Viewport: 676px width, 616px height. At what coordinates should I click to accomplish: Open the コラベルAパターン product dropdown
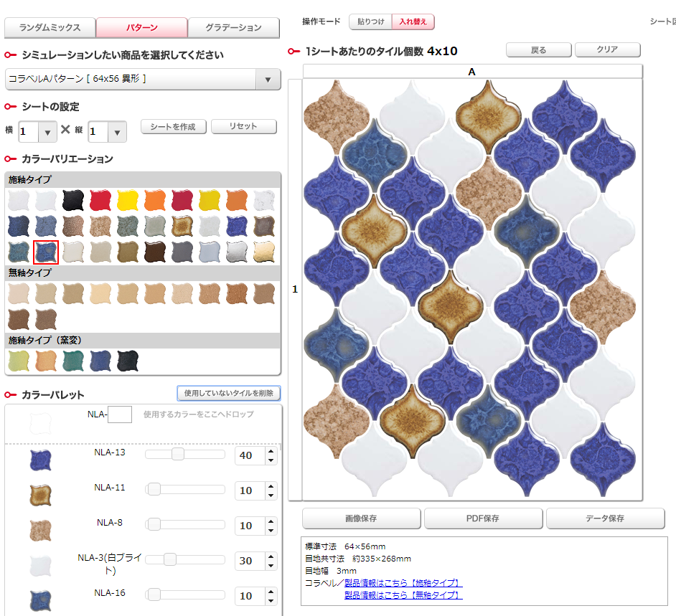268,80
